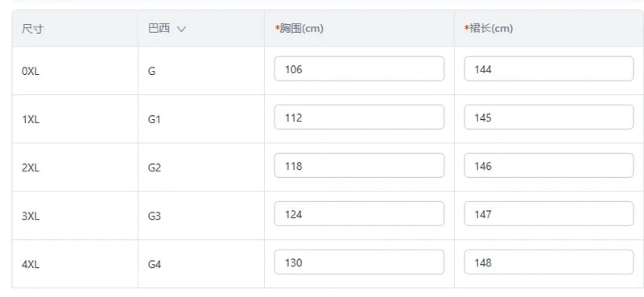Select the 1XL bust input with 112

click(x=359, y=117)
